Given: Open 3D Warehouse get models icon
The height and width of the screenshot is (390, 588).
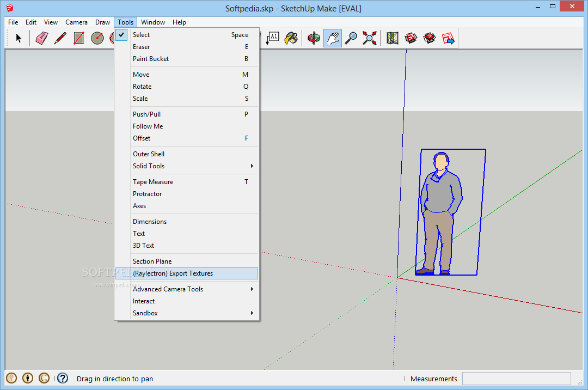Looking at the screenshot, I should [x=411, y=38].
